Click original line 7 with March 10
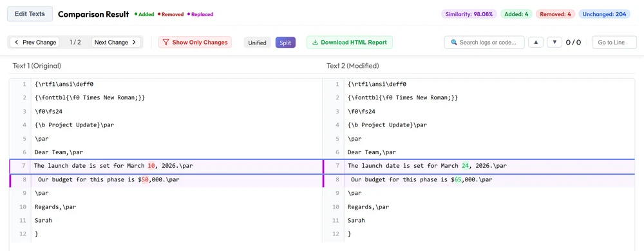This screenshot has width=644, height=251. 166,166
